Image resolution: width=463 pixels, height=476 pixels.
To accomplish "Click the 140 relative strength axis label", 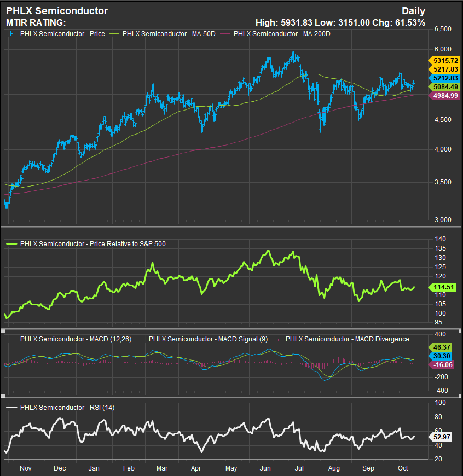I will tap(440, 239).
